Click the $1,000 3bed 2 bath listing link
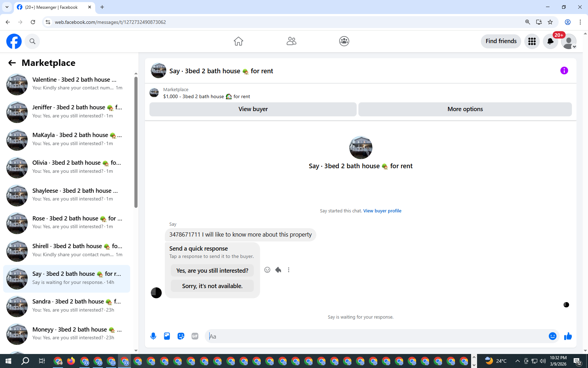 pos(206,96)
